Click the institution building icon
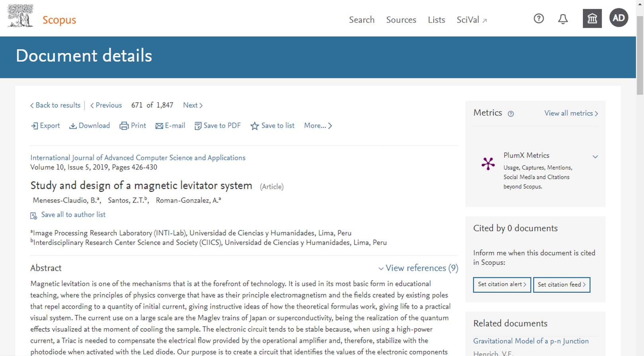The width and height of the screenshot is (644, 356). [x=592, y=18]
